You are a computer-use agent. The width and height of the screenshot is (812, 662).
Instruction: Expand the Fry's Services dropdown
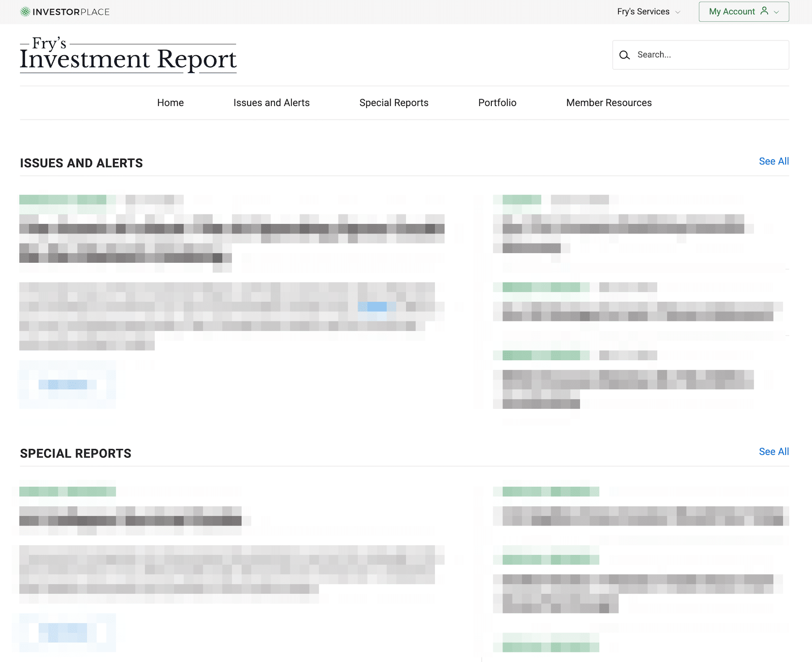click(x=648, y=12)
